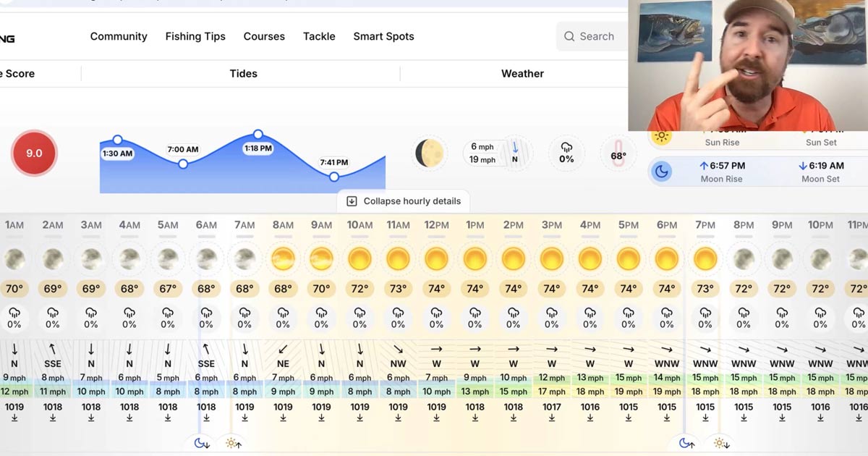Click the red 9.0 score badge

[34, 153]
